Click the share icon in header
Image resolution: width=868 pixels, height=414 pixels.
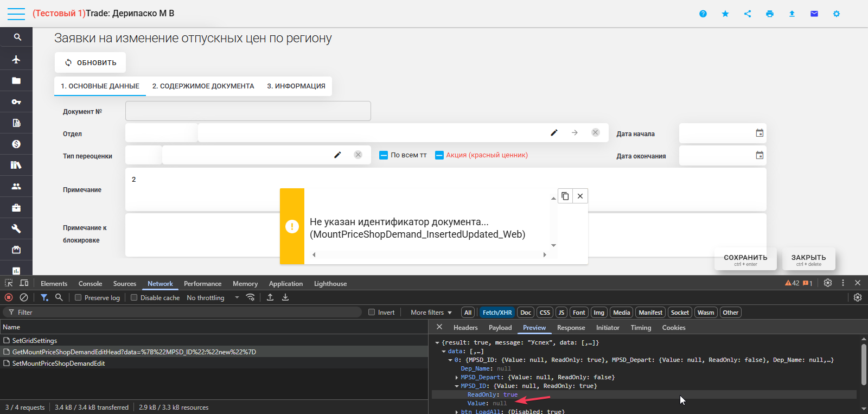[x=748, y=14]
